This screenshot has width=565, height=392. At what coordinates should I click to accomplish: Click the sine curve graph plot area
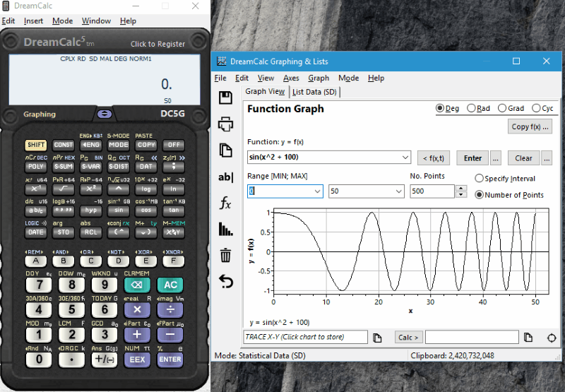coord(411,251)
